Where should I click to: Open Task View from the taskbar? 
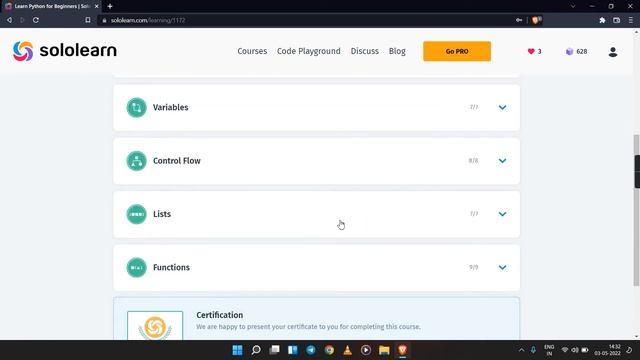pyautogui.click(x=274, y=350)
